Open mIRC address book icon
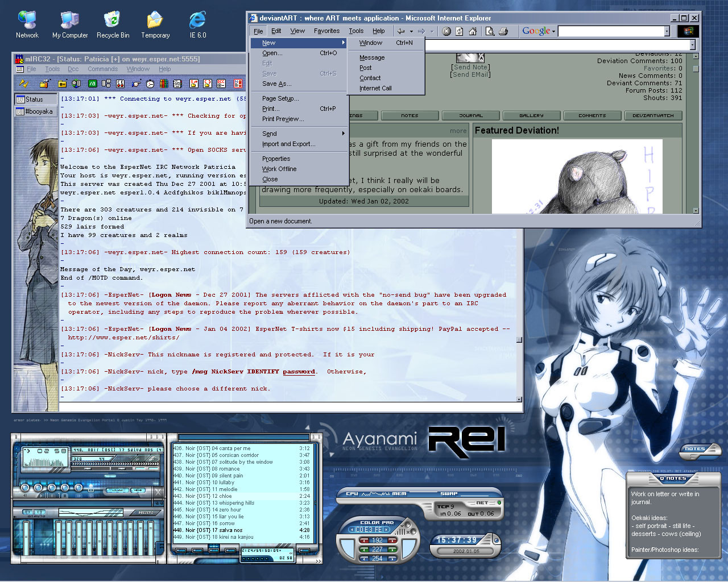Image resolution: width=728 pixels, height=582 pixels. 177,84
